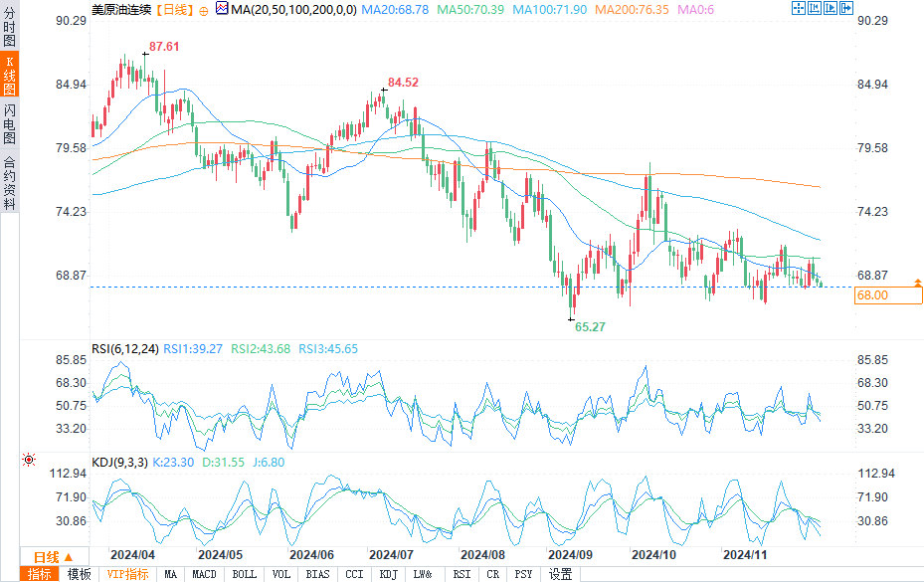
Task: Apply the BOLL indicator
Action: (244, 574)
